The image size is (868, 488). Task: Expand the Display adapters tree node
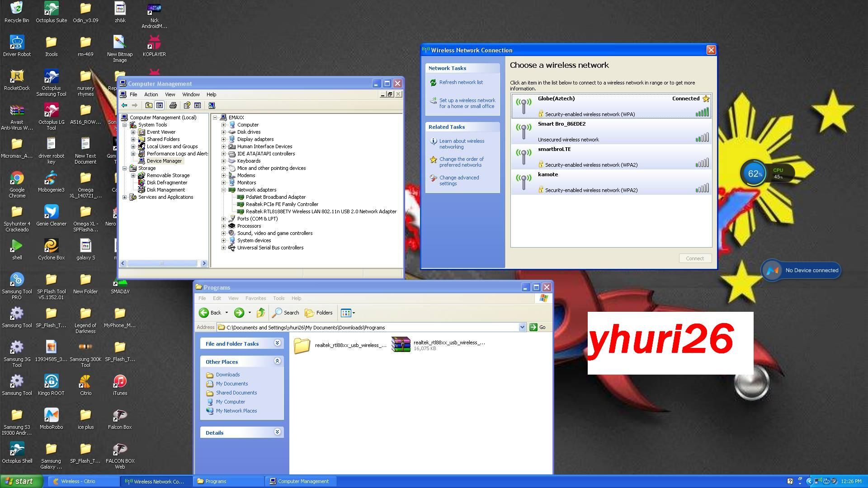(x=223, y=139)
